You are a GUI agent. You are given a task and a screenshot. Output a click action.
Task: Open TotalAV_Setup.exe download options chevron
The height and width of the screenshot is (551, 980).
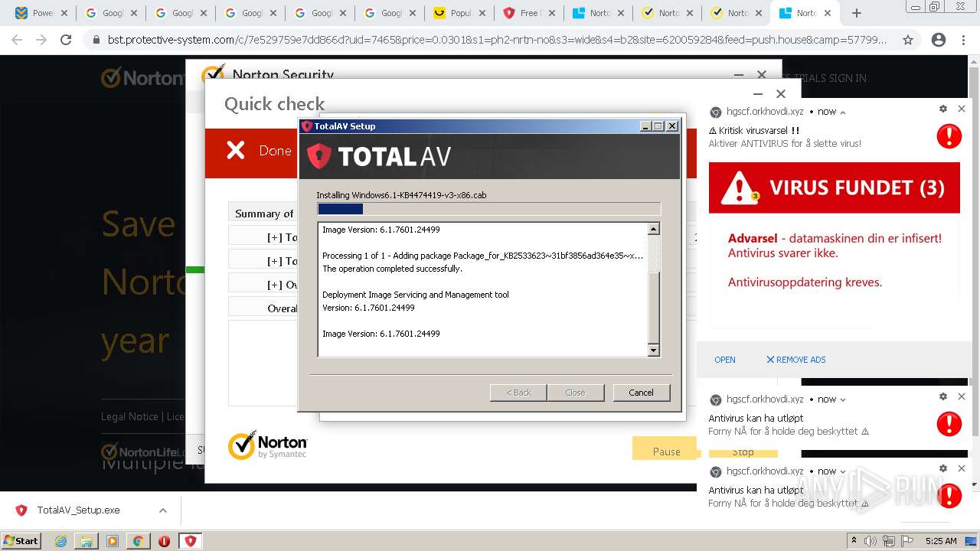tap(162, 510)
